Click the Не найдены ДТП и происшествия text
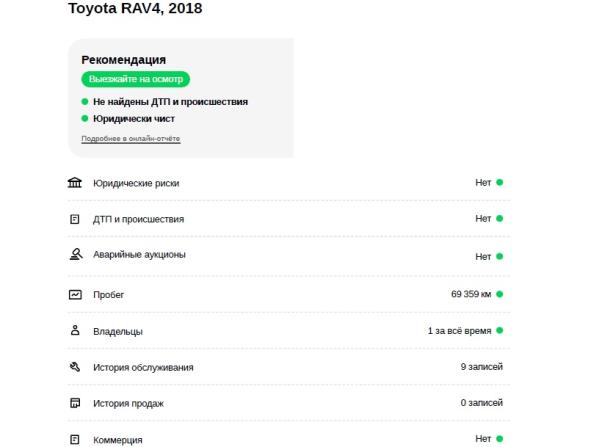Screen dimensions: 591x447 click(170, 102)
